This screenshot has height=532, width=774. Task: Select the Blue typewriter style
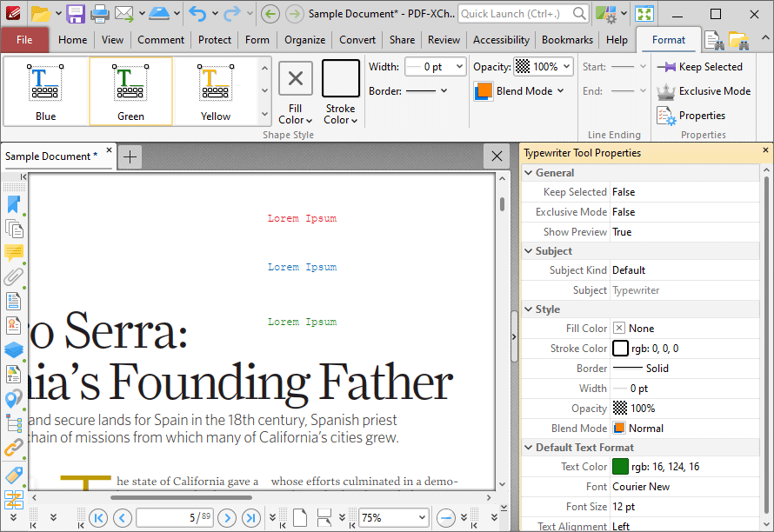45,91
